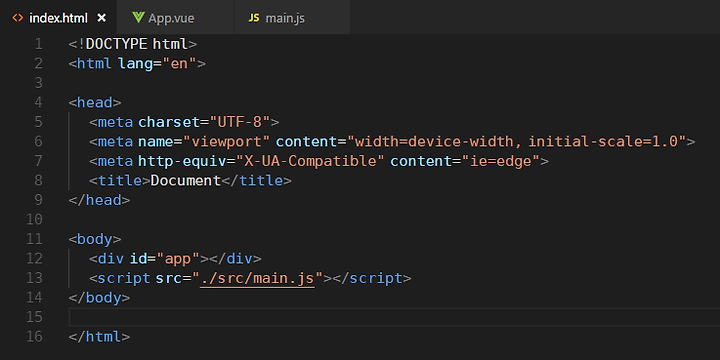This screenshot has height=360, width=720.
Task: Click the <!DOCTYPE html> text
Action: point(133,45)
